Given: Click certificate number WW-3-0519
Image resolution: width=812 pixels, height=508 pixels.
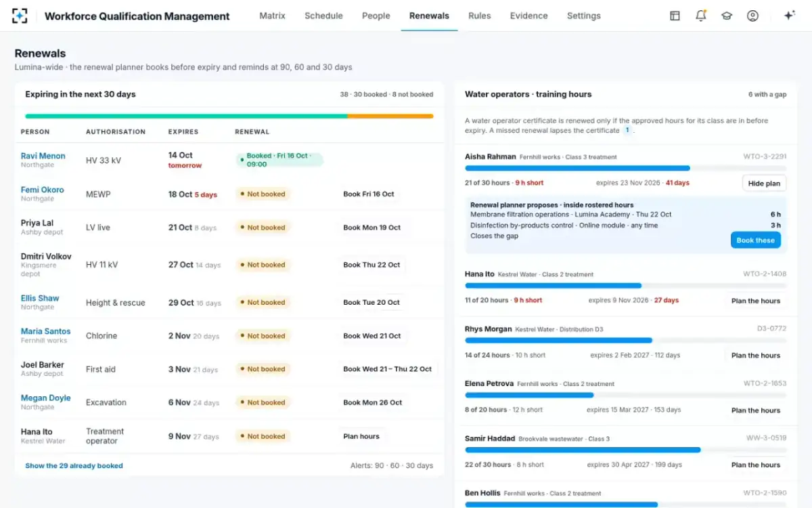Looking at the screenshot, I should tap(766, 438).
